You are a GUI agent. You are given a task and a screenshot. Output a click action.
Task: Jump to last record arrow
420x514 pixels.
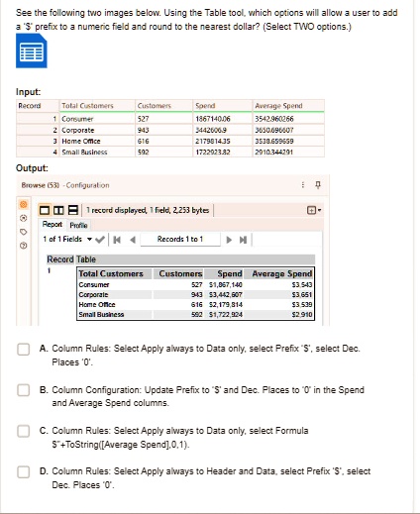coord(244,240)
